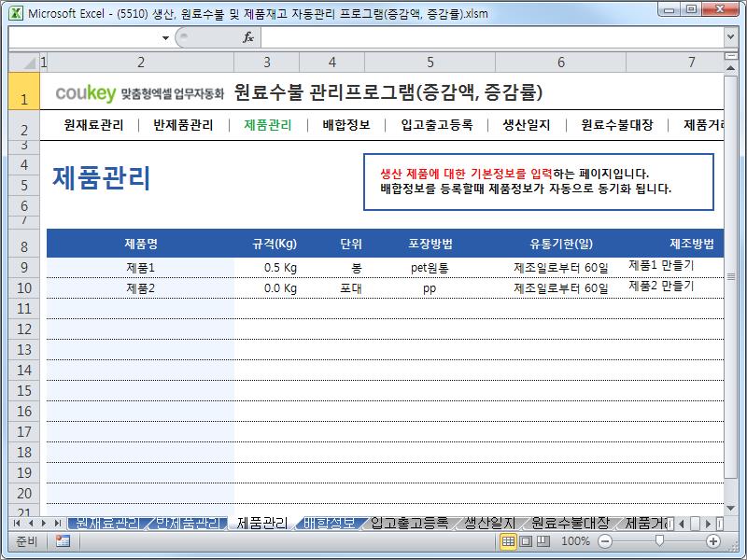
Task: Open the 입고출고등록 sheet tab
Action: tap(409, 523)
